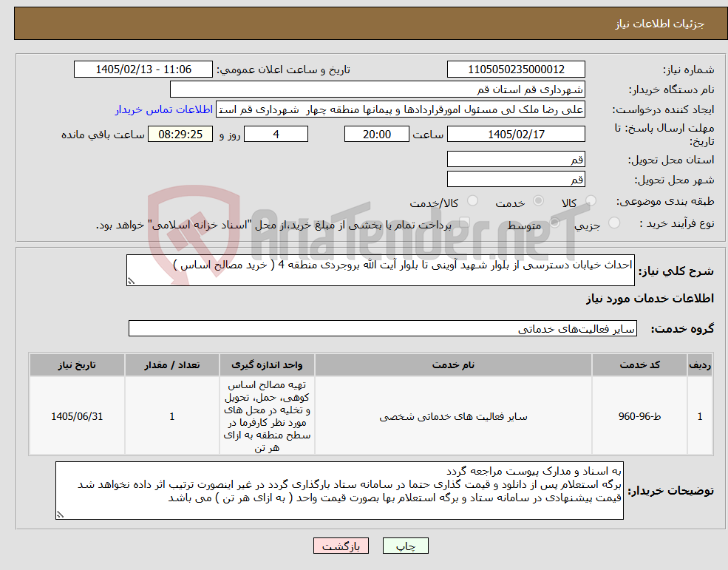This screenshot has width=728, height=570.
Task: Click the announcement date field 1405/02/13 - 11:06
Action: (143, 69)
